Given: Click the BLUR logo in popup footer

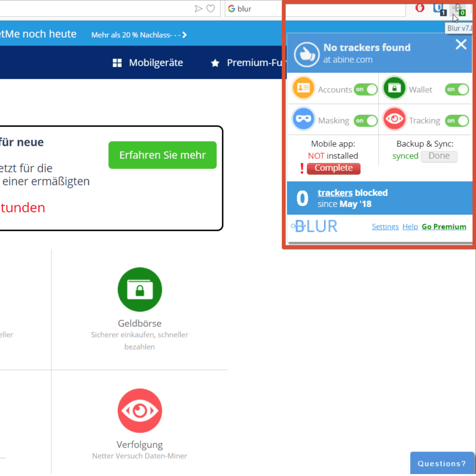Looking at the screenshot, I should pos(314,226).
